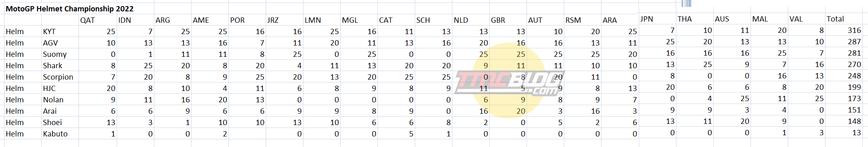Select the Total column header cell
Screen dimensions: 868x147
(x=844, y=19)
